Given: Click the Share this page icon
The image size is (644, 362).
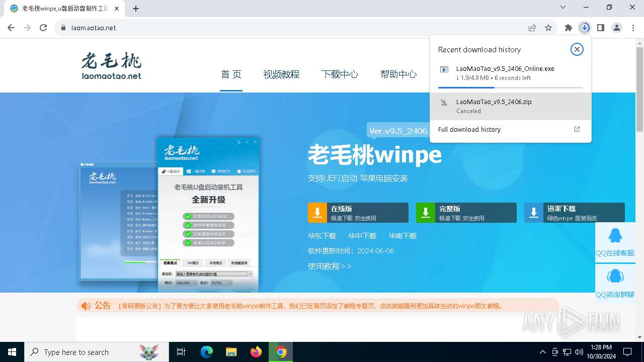Looking at the screenshot, I should (532, 28).
